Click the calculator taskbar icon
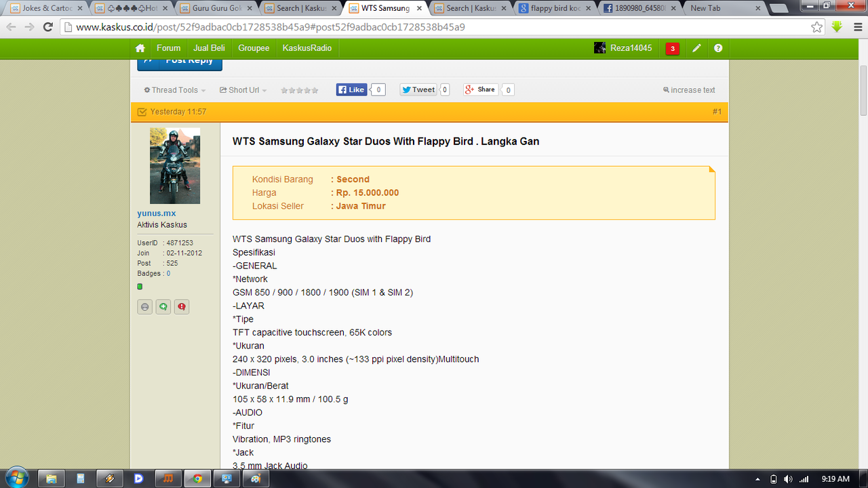 [x=80, y=479]
